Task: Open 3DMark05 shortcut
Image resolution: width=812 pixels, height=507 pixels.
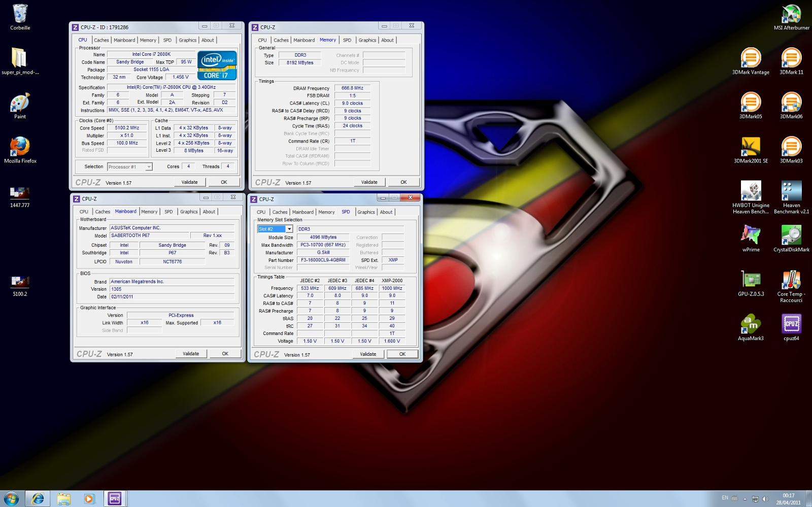Action: coord(751,106)
